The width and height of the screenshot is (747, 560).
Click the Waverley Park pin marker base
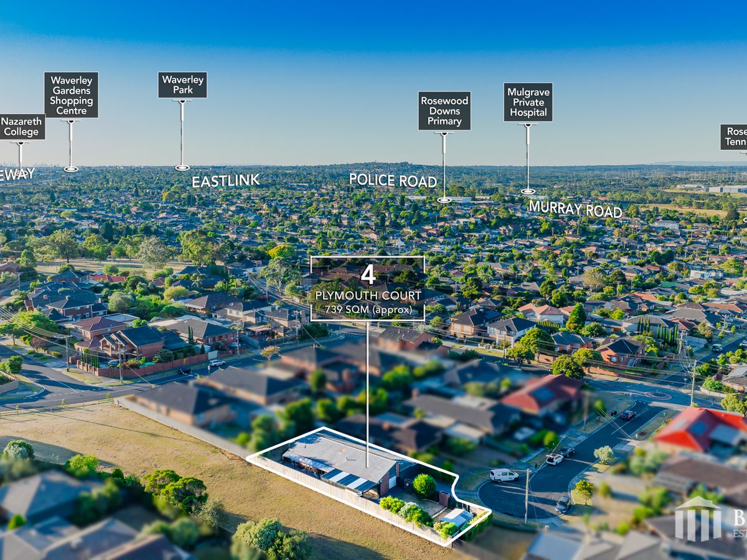coord(182,167)
